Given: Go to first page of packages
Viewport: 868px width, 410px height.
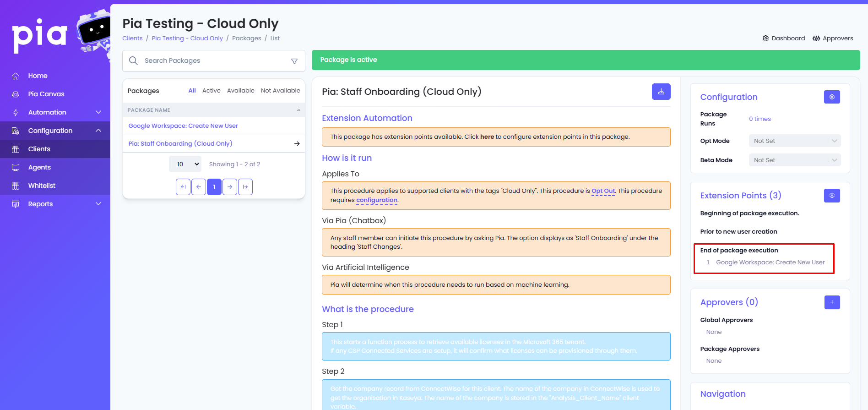Looking at the screenshot, I should 183,187.
